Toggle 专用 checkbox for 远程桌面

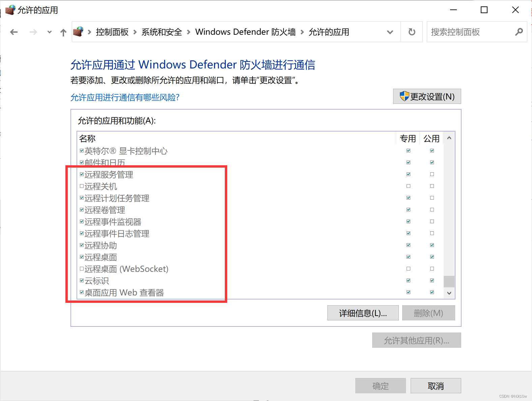408,257
